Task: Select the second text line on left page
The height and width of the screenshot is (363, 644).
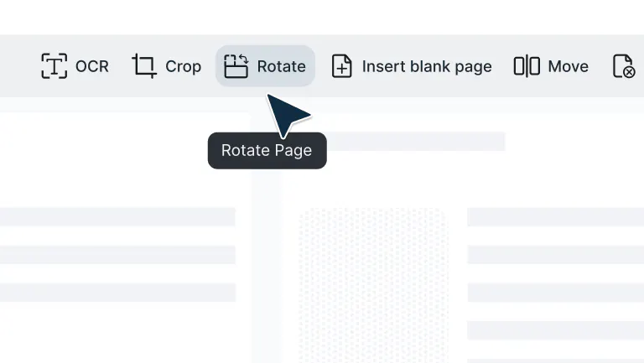Action: point(117,255)
